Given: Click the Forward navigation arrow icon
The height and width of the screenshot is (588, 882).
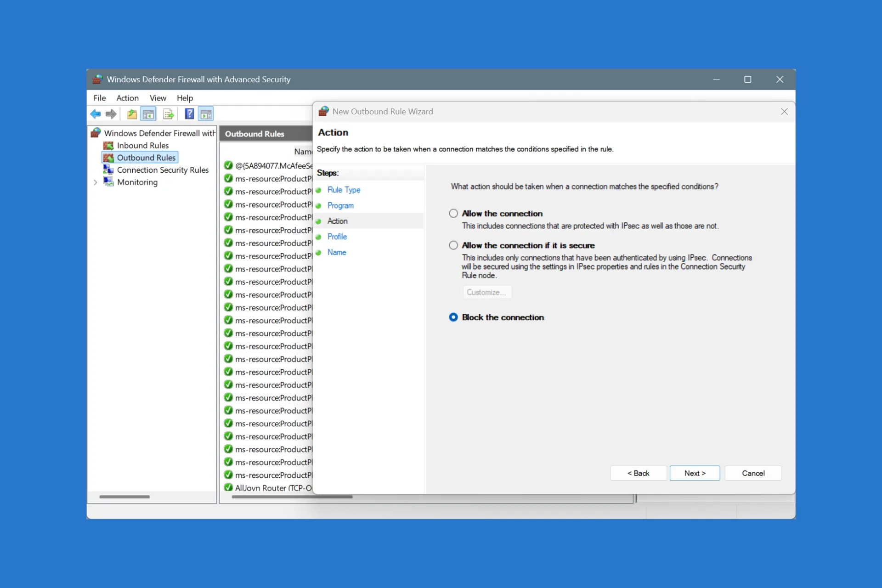Looking at the screenshot, I should pyautogui.click(x=111, y=114).
